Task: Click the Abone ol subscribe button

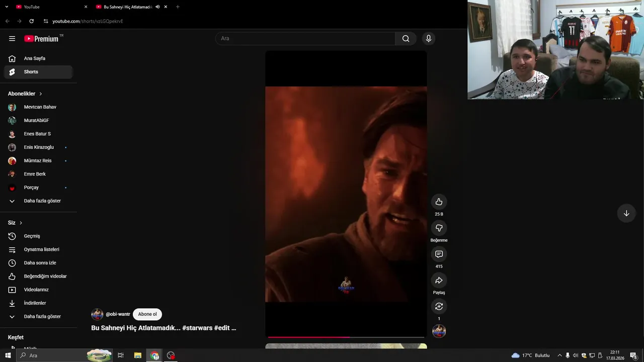Action: point(147,314)
